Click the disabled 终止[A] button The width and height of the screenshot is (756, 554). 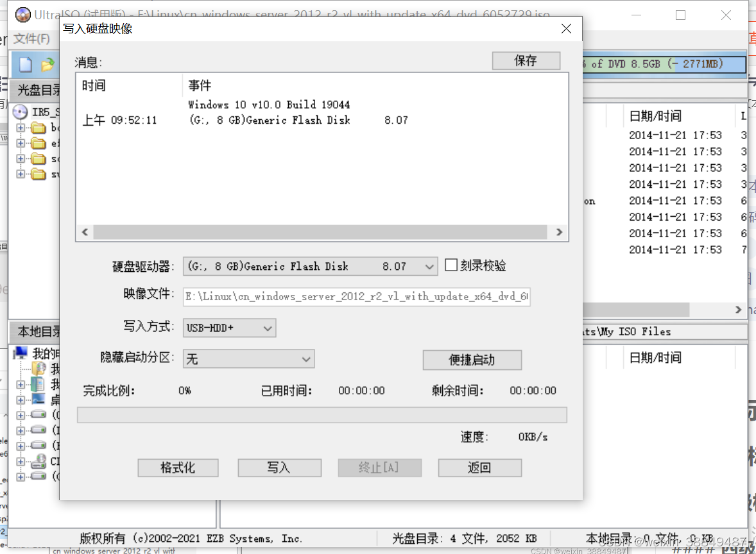point(379,468)
